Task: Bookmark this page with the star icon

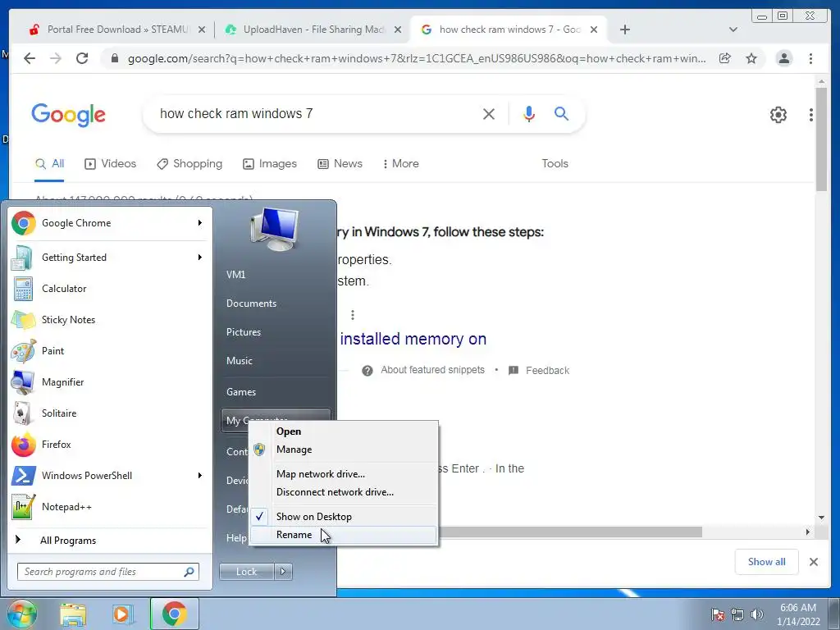Action: [751, 58]
